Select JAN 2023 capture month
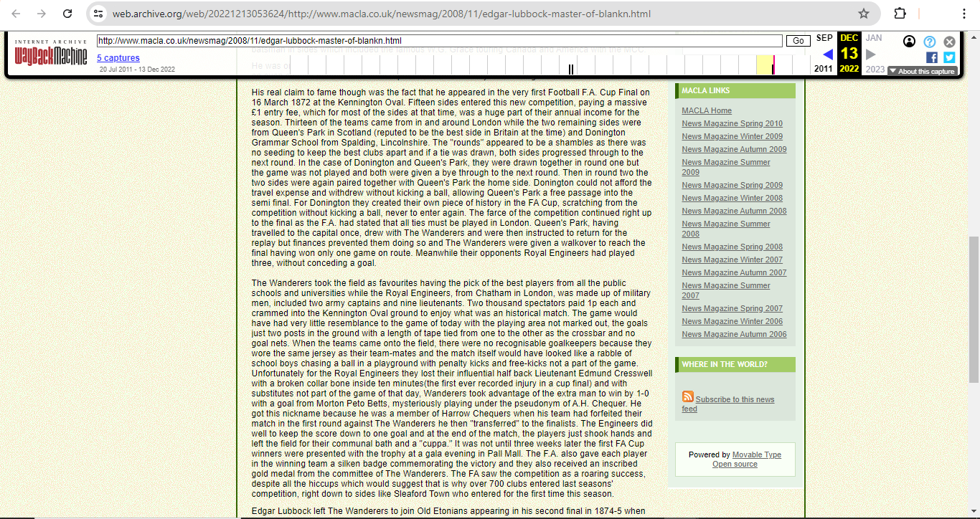This screenshot has width=980, height=519. [x=874, y=38]
